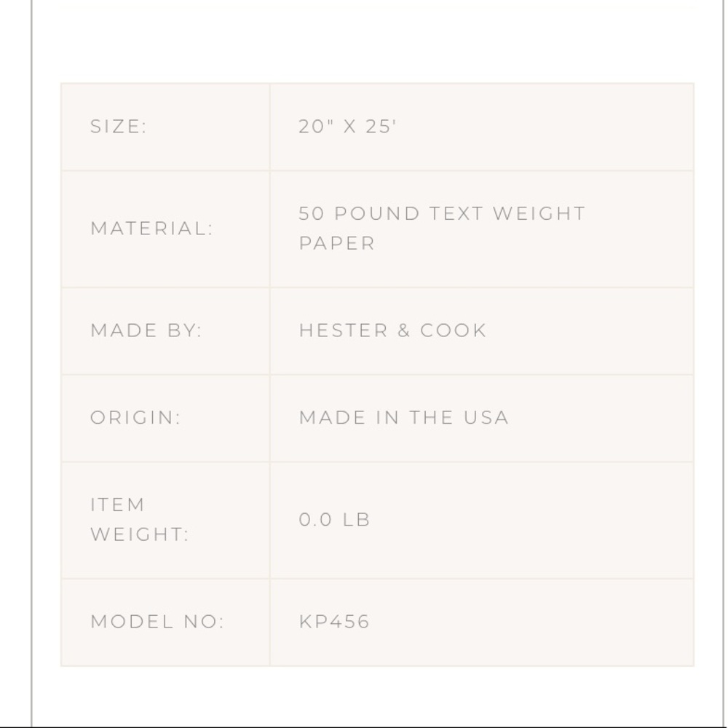728x728 pixels.
Task: Click the word COOK in maker row
Action: pyautogui.click(x=453, y=331)
